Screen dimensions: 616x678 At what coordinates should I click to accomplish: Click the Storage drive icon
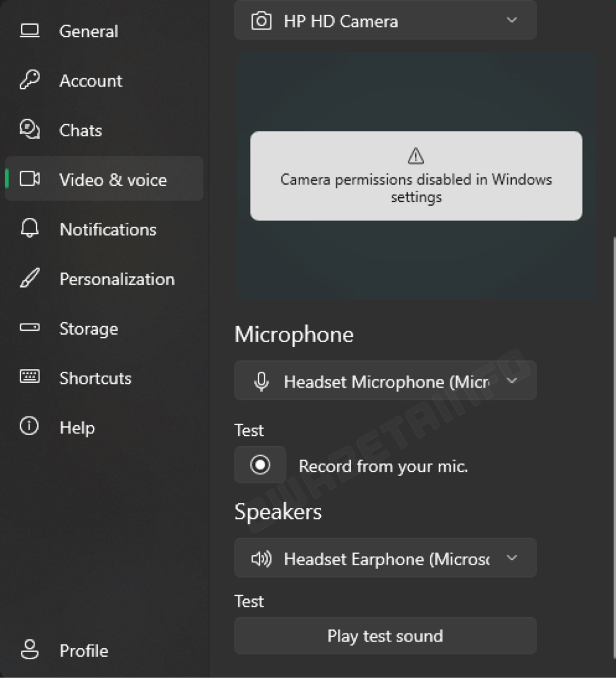(x=30, y=328)
